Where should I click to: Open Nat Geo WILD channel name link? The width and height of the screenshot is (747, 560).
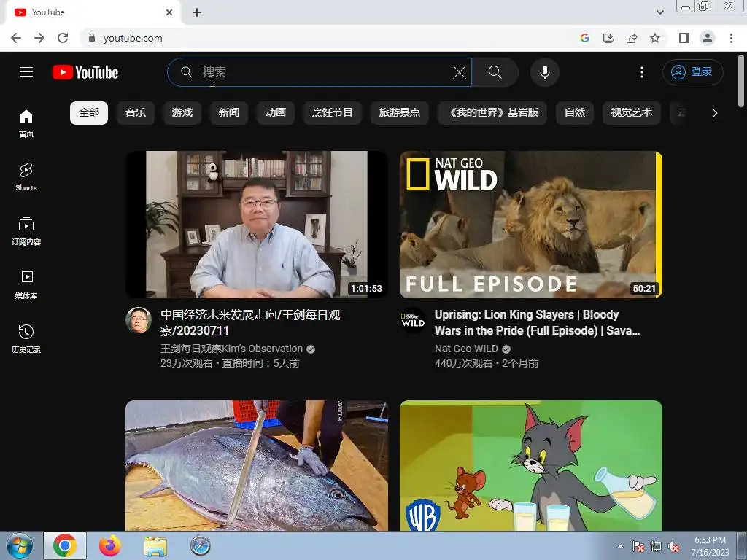click(466, 349)
